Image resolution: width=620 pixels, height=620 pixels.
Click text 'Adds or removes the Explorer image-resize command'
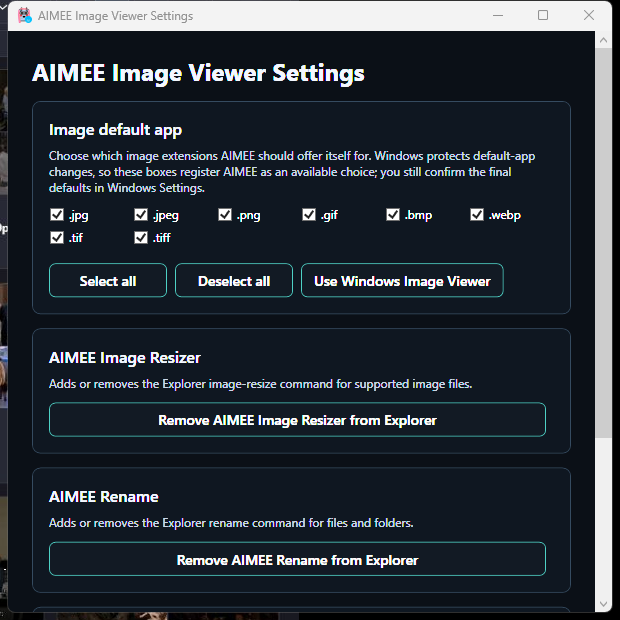[191, 384]
